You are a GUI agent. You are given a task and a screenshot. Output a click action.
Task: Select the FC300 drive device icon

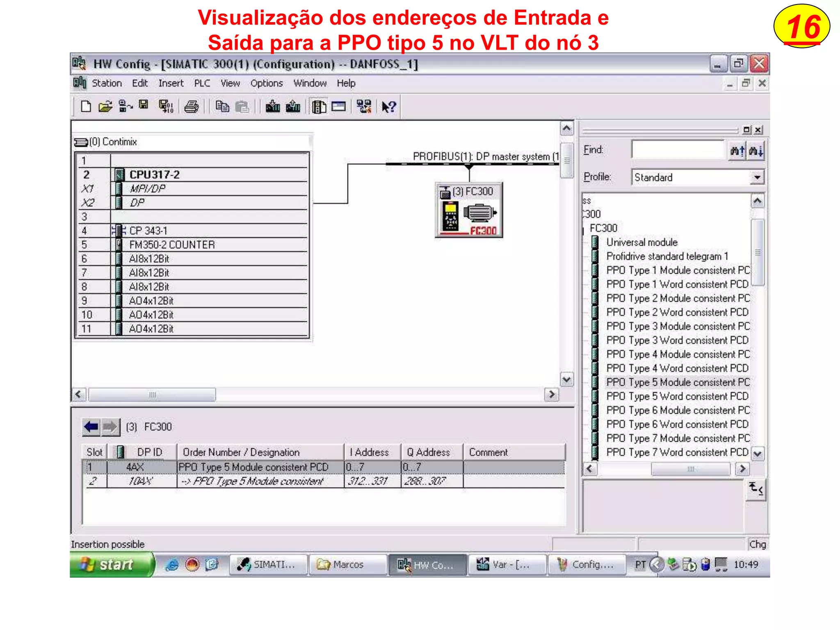[x=469, y=210]
